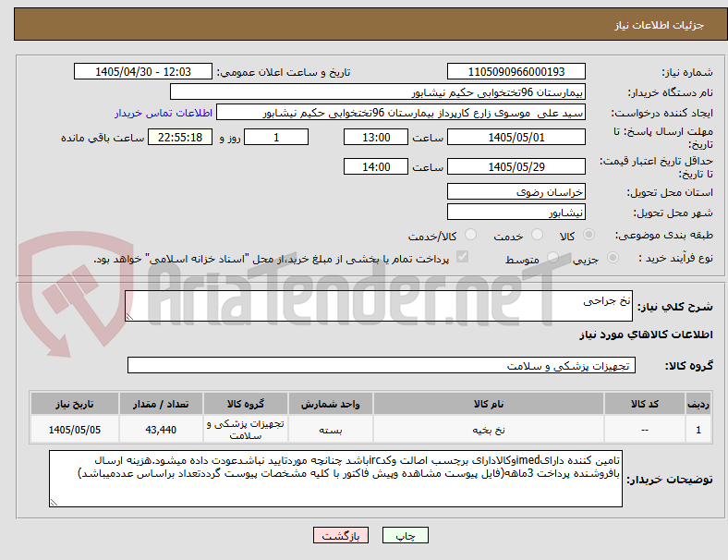The height and width of the screenshot is (560, 728).
Task: Click the نخ بخیه item name cell
Action: [x=489, y=430]
